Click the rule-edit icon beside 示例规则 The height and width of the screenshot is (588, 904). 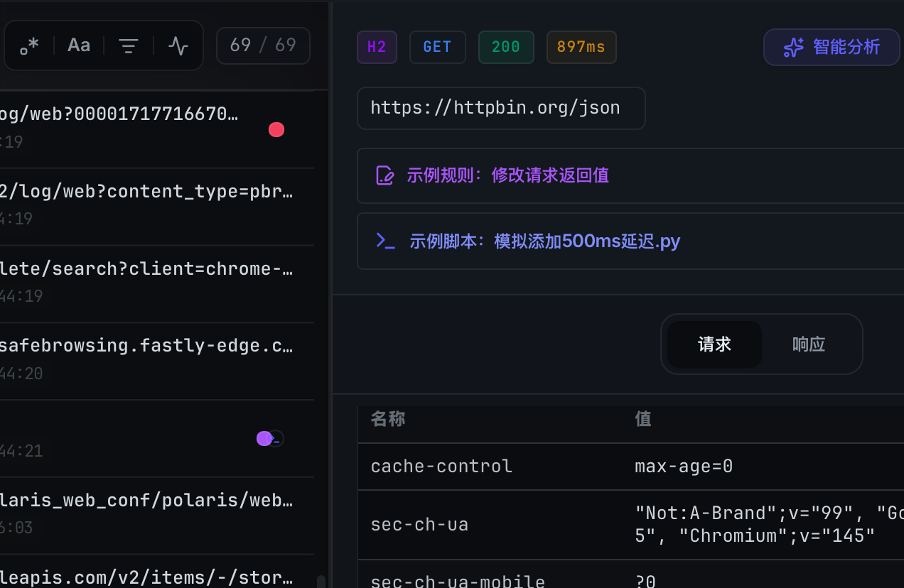[x=384, y=175]
